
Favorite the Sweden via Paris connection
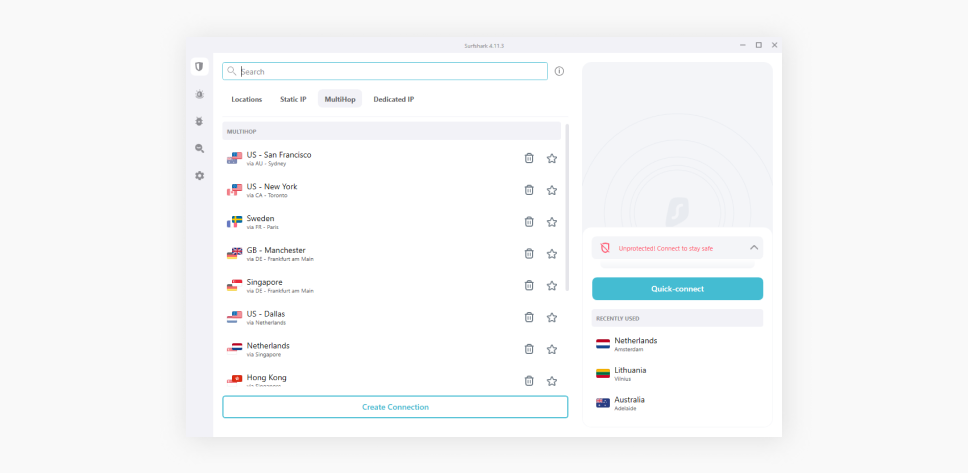pyautogui.click(x=552, y=222)
